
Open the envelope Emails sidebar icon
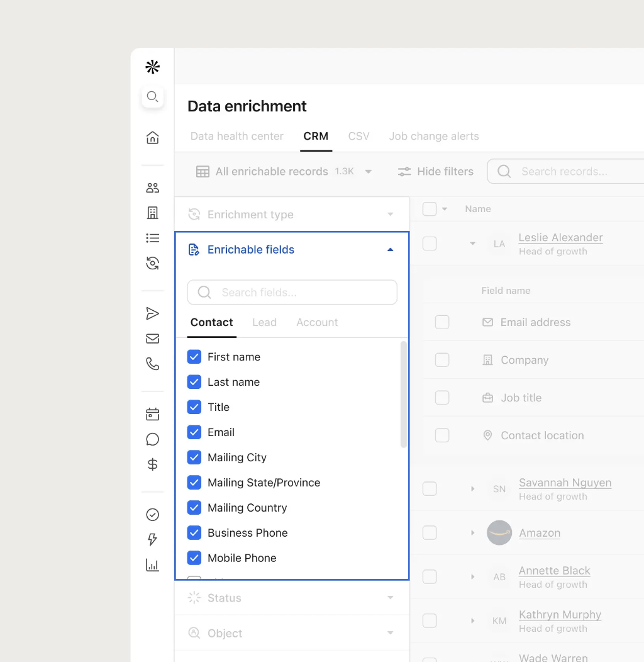coord(152,339)
